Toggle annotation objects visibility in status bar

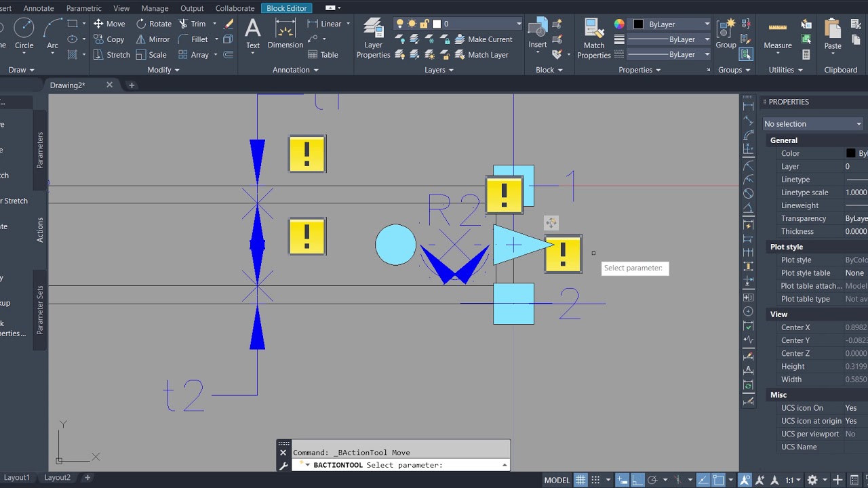pyautogui.click(x=744, y=480)
